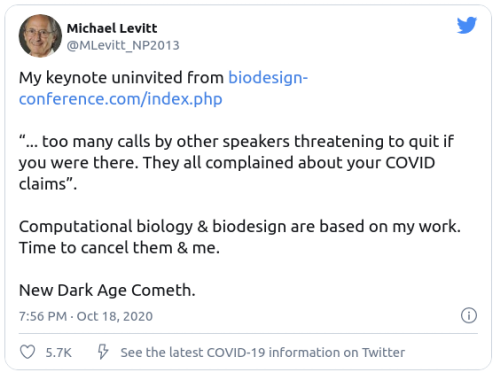Click the 'Computational biology & biodesign' sentence
Viewport: 500px width, 372px height.
tap(240, 227)
